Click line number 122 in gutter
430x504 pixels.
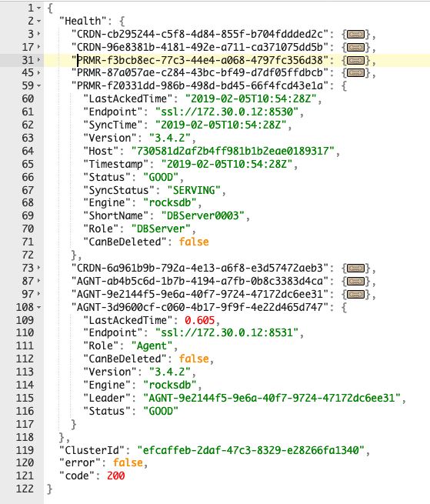(x=25, y=489)
